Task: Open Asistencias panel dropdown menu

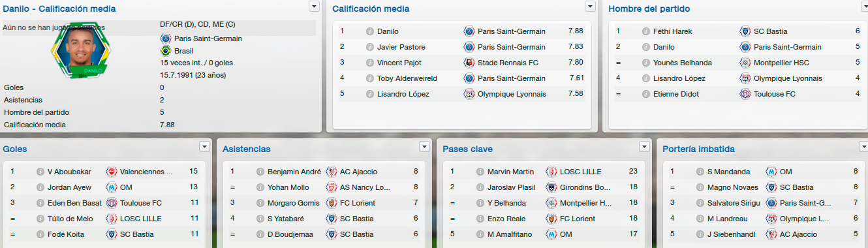Action: pyautogui.click(x=425, y=146)
